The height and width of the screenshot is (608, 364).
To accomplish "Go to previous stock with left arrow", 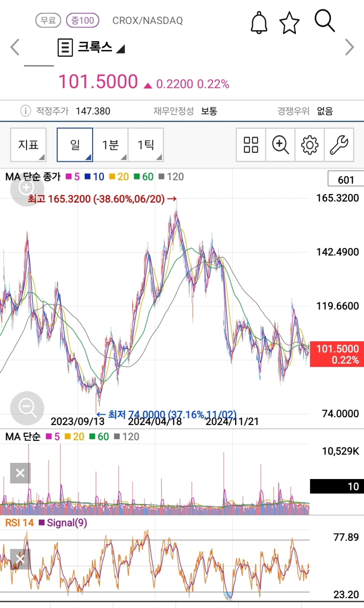I will [x=15, y=48].
